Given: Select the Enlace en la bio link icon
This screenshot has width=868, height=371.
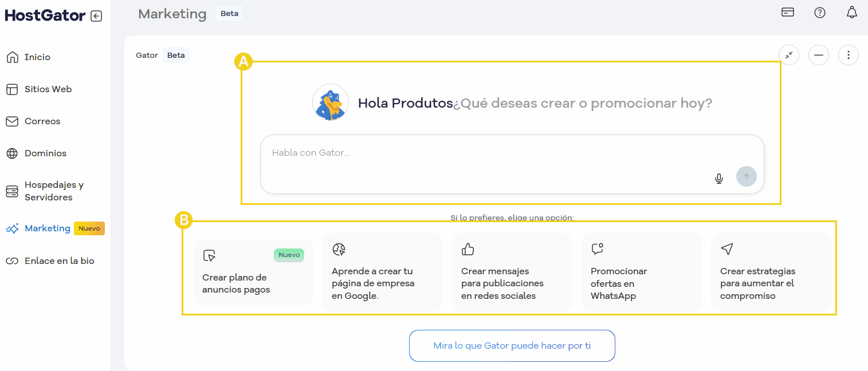Looking at the screenshot, I should 12,260.
